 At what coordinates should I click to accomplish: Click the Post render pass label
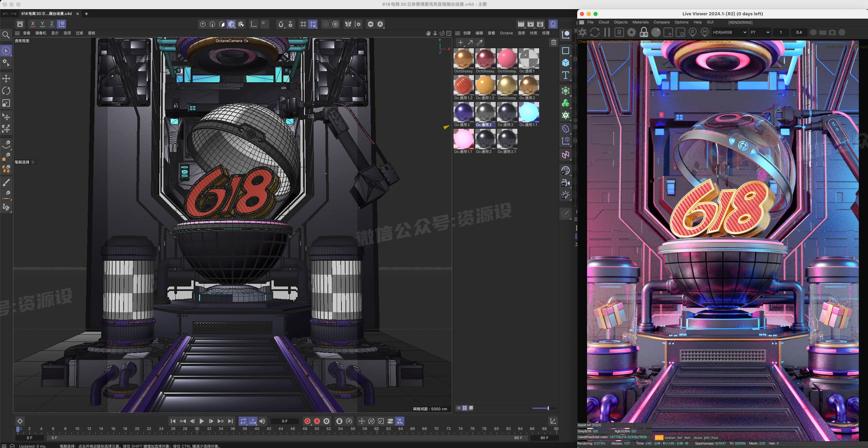tap(715, 438)
